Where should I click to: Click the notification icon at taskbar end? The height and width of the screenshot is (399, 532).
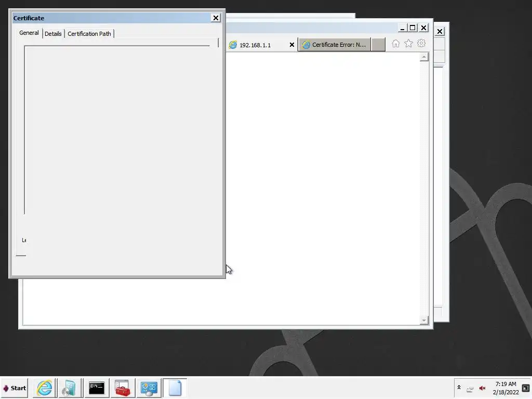pos(526,388)
